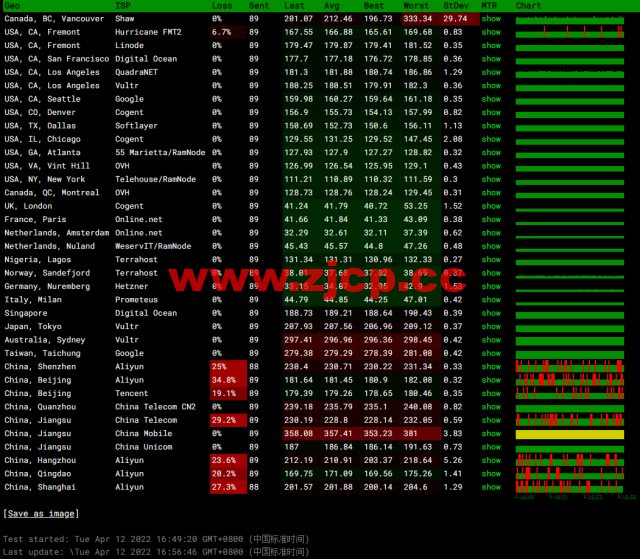640x559 pixels.
Task: Select StDev value 29.74 in Vancouver row
Action: 455,19
